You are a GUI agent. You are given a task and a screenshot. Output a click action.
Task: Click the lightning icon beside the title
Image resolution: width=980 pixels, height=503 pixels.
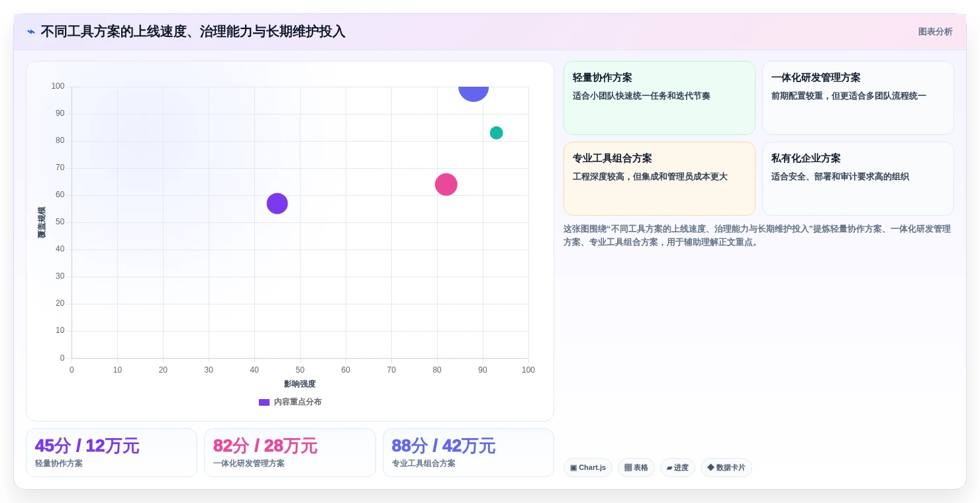point(31,32)
